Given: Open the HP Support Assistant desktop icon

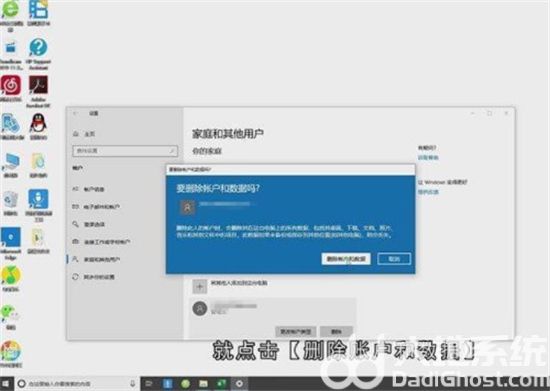Looking at the screenshot, I should (x=38, y=47).
